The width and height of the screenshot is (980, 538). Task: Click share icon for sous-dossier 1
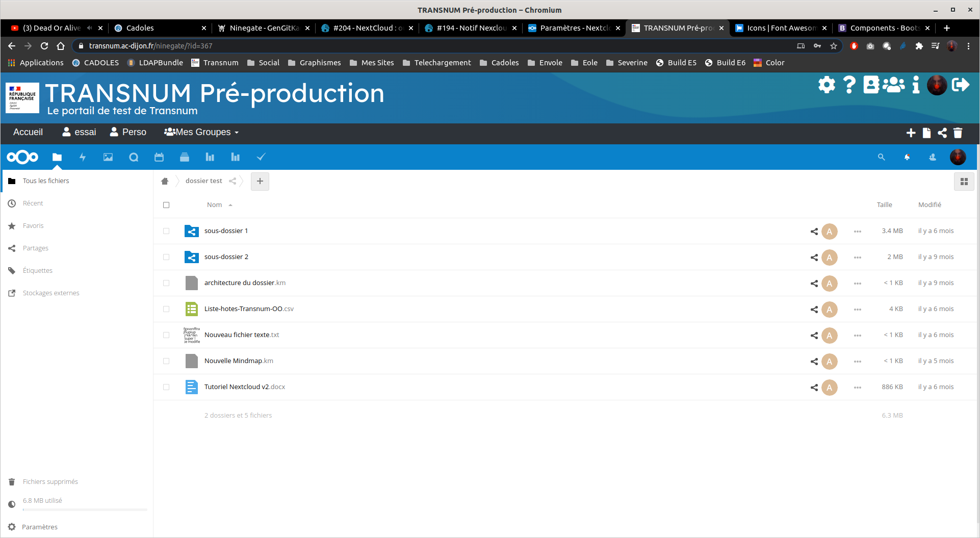coord(814,232)
